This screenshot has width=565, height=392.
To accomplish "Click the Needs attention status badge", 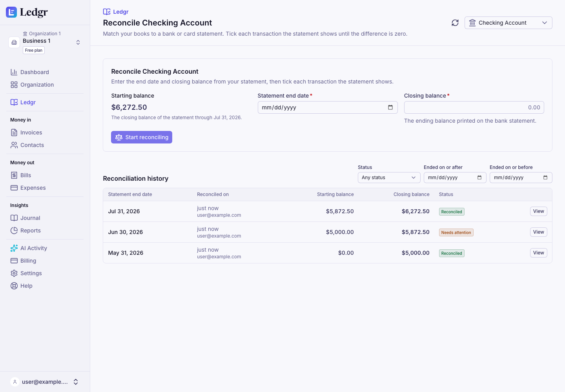I will pos(456,232).
